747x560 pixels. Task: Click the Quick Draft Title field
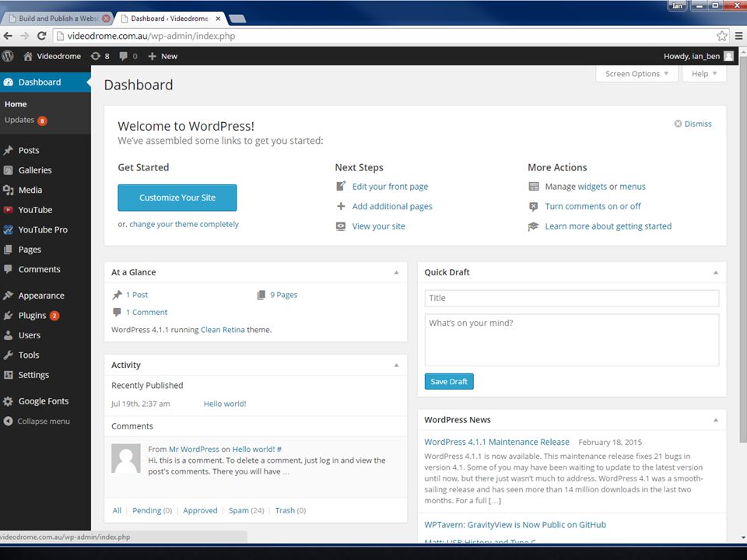point(572,298)
